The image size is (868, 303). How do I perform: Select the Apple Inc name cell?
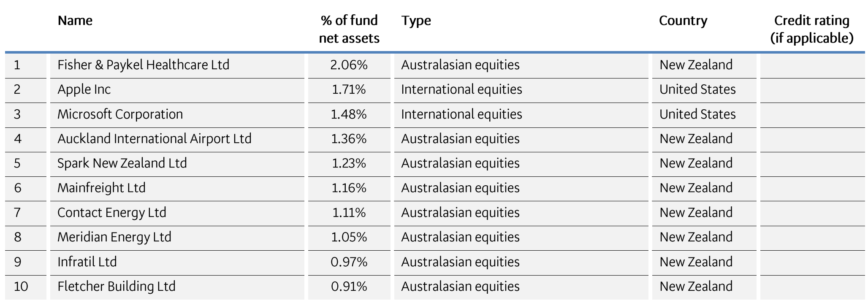(x=84, y=89)
